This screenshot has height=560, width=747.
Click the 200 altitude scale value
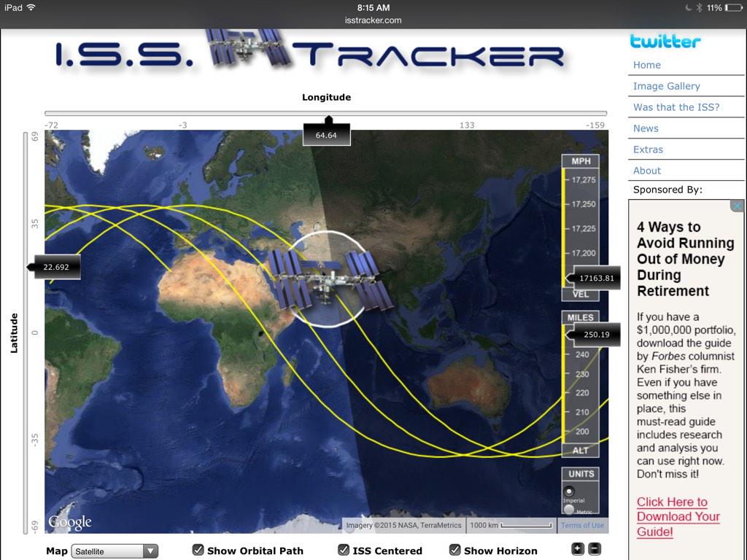click(x=582, y=432)
